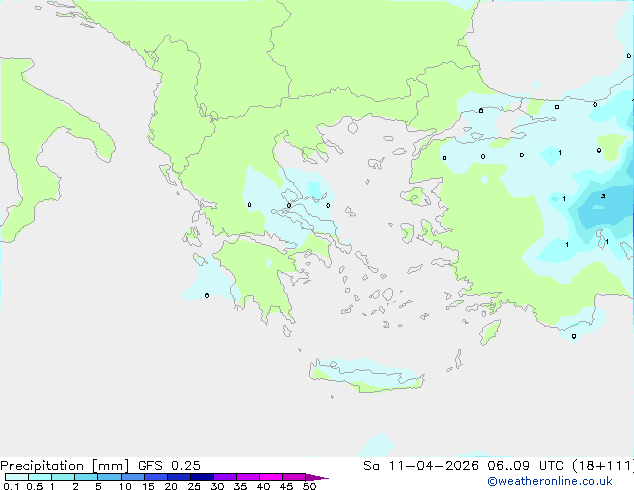Select the 10–15 mm legend color swatch

133,477
